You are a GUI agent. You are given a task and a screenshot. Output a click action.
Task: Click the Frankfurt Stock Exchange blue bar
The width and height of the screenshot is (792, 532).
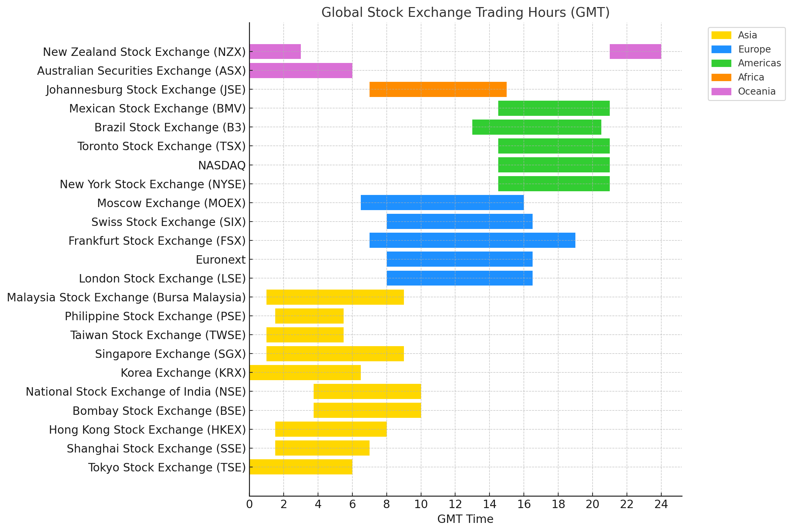point(472,240)
